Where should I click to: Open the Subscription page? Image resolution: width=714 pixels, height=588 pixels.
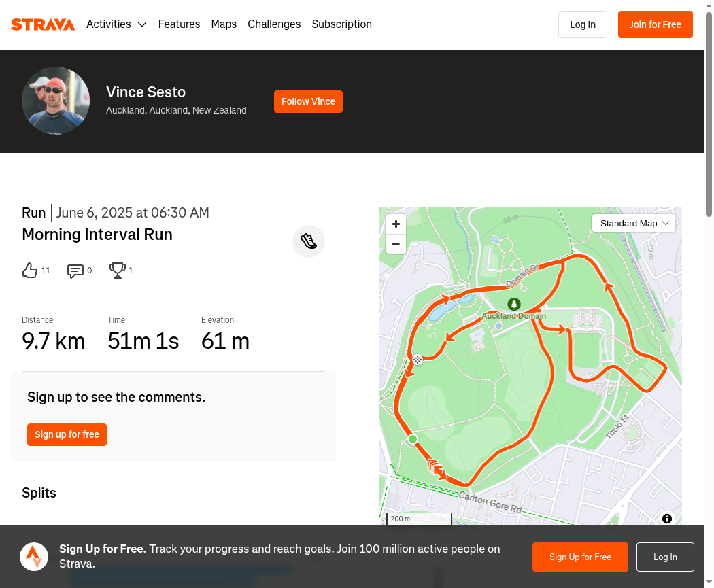click(x=341, y=24)
